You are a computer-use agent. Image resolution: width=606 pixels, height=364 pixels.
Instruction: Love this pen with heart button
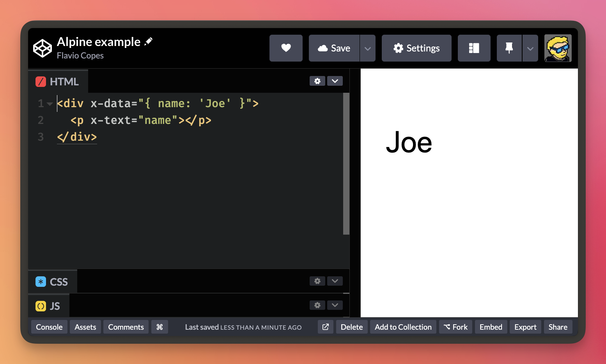point(286,48)
